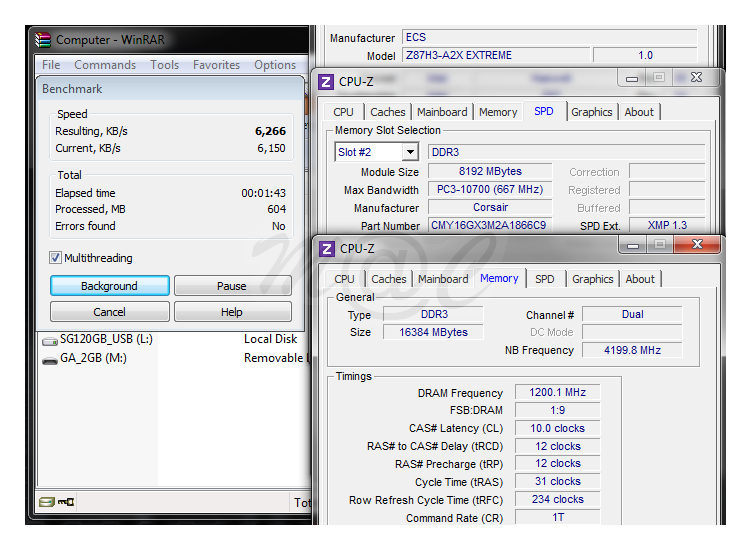The height and width of the screenshot is (550, 751).
Task: Switch to Caches tab in the front CPU-Z window
Action: [389, 279]
